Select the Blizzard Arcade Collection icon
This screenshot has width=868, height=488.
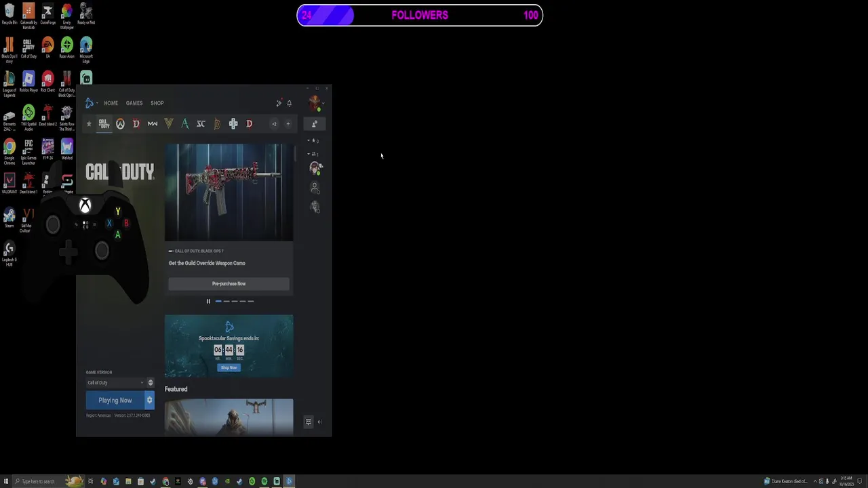tap(233, 124)
